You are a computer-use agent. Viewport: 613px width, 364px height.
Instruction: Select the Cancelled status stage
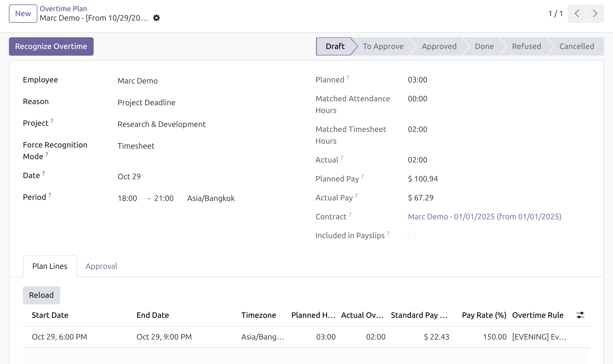pos(577,46)
